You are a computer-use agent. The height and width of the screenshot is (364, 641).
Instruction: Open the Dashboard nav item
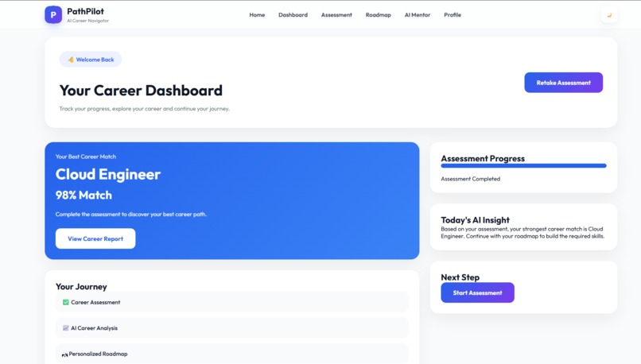click(293, 15)
